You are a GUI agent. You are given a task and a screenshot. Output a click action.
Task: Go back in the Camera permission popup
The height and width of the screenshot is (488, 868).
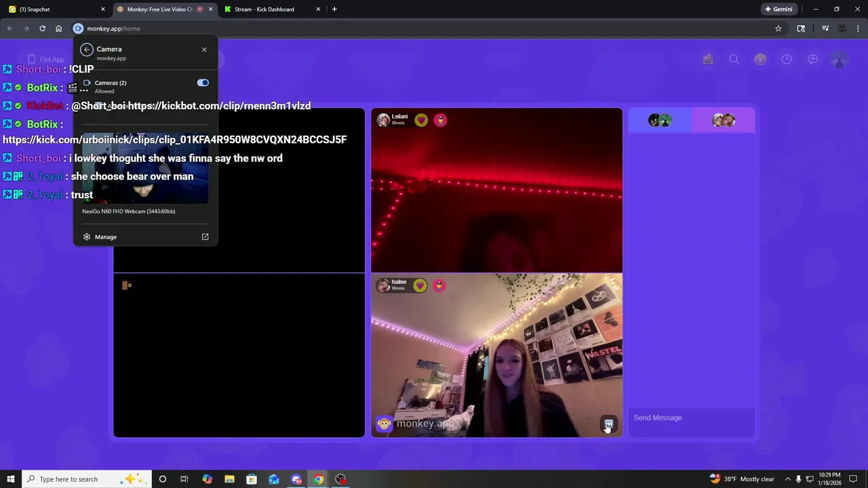tap(86, 49)
